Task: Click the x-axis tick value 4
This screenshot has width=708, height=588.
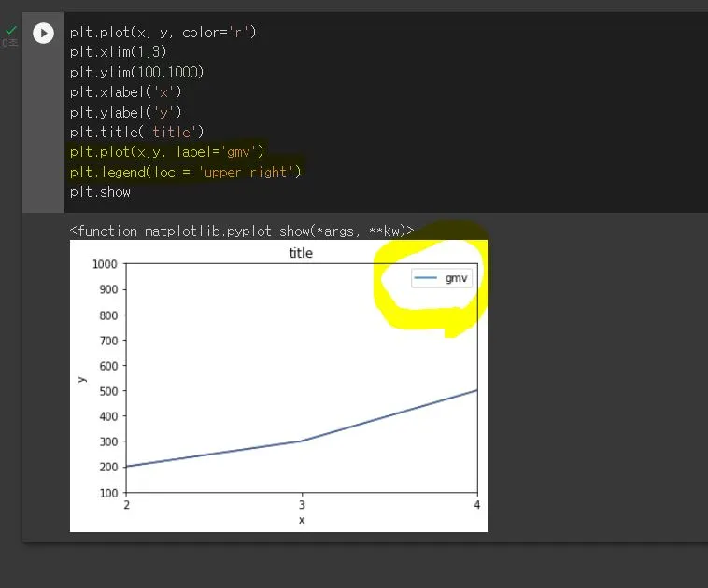Action: pos(476,505)
